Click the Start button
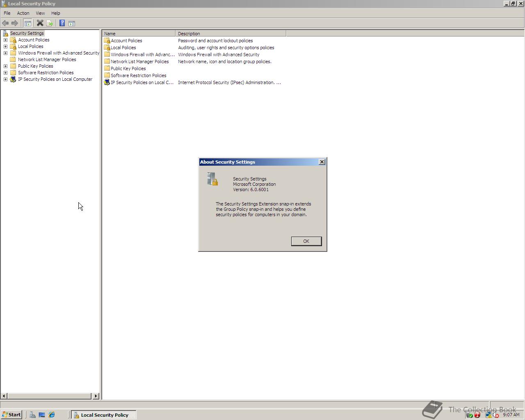This screenshot has width=525, height=420. point(11,415)
